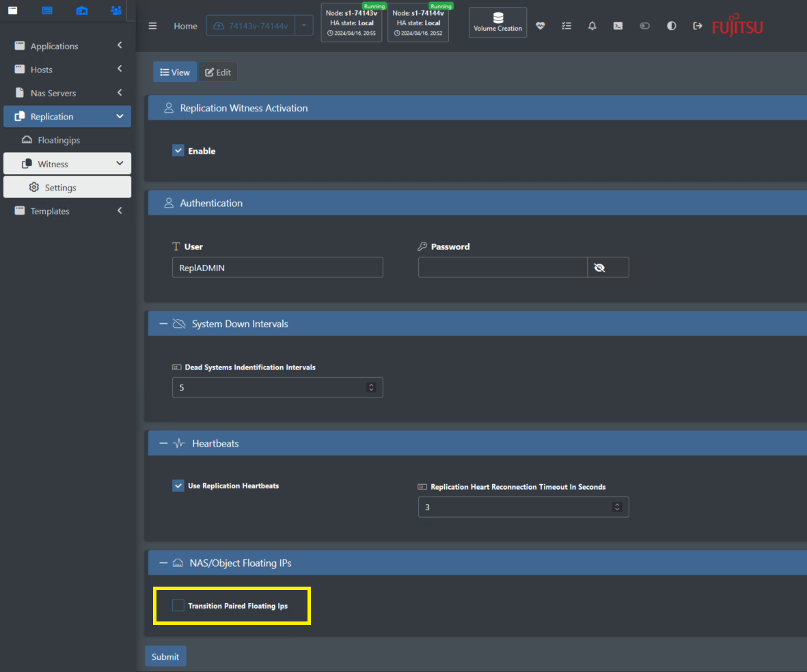Enable Transition Paired Floating Ips checkbox
807x672 pixels.
point(178,606)
